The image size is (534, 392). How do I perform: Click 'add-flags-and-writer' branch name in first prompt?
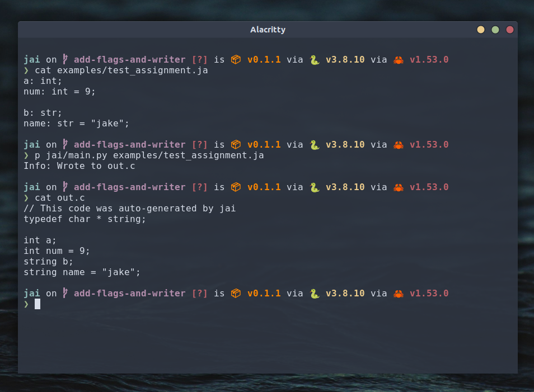(x=130, y=59)
